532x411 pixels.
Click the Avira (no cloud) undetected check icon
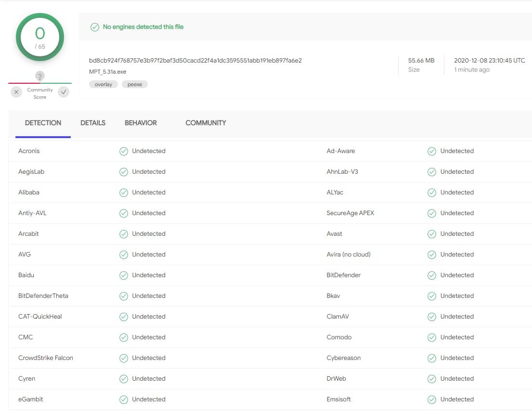click(431, 255)
